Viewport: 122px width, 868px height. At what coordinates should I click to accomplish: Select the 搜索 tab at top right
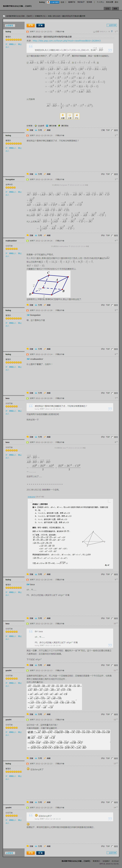[115, 8]
